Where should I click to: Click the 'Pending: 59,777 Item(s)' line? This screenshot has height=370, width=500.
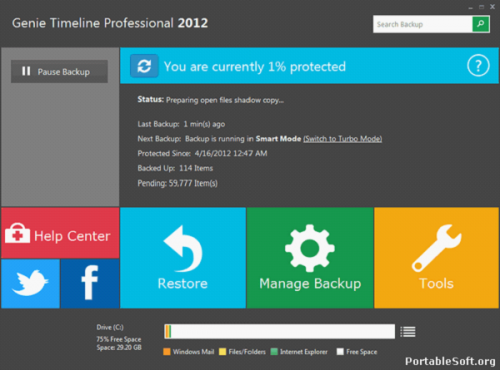pyautogui.click(x=178, y=183)
